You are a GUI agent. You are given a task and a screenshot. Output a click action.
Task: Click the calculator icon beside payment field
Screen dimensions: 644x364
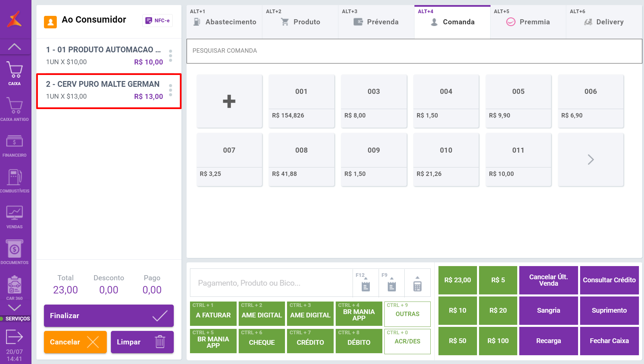coord(417,283)
